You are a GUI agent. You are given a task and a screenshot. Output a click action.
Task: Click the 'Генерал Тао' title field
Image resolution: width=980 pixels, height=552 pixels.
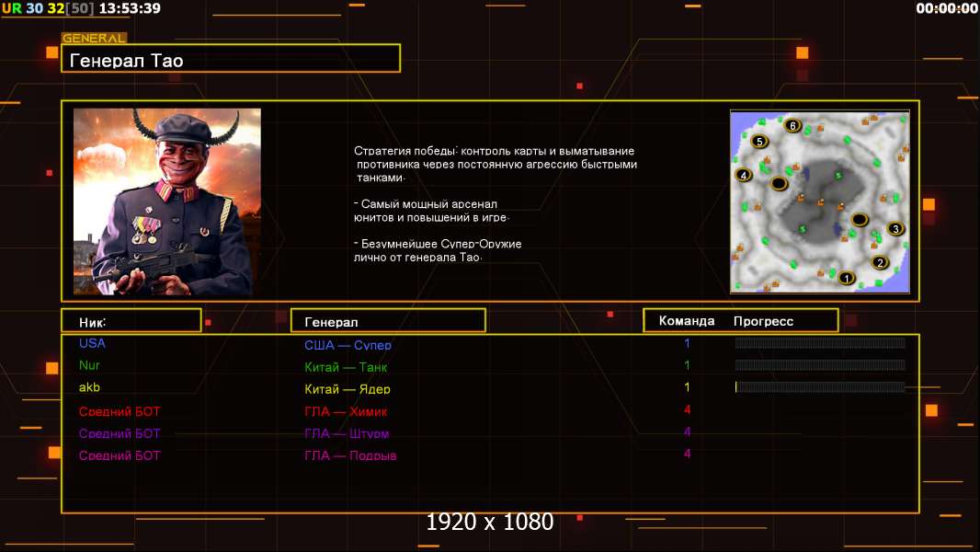click(231, 58)
